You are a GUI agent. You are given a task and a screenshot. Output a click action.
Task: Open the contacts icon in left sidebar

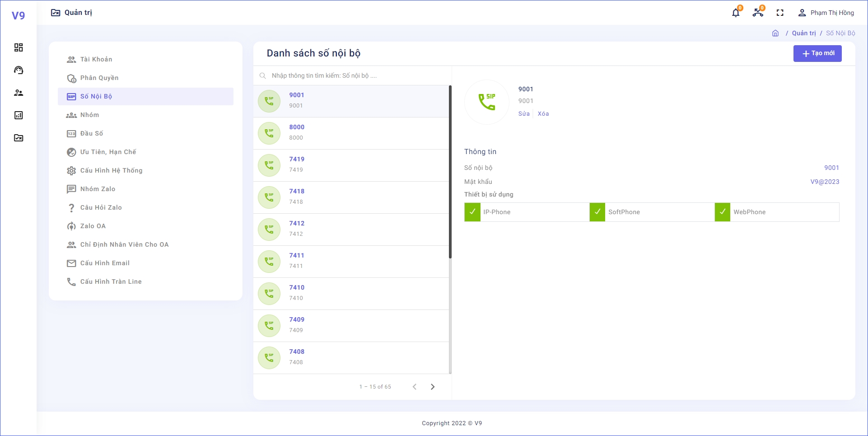[x=19, y=93]
